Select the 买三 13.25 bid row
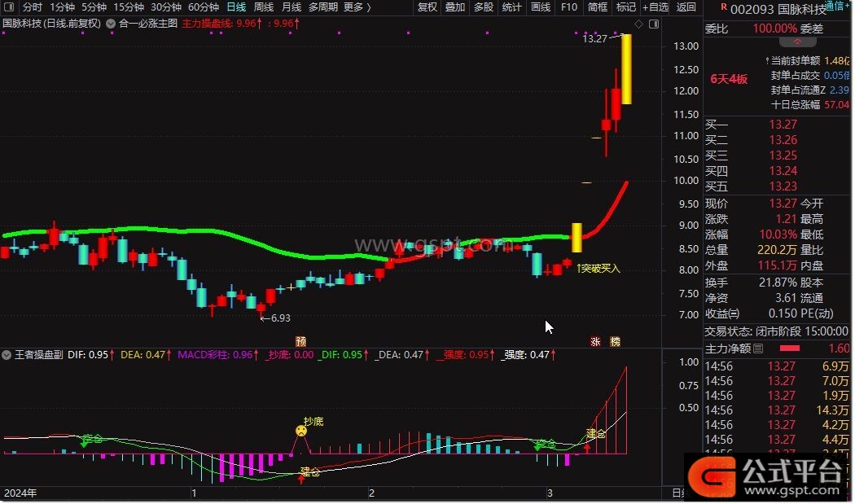Screen dimensions: 855x504 [x=778, y=156]
